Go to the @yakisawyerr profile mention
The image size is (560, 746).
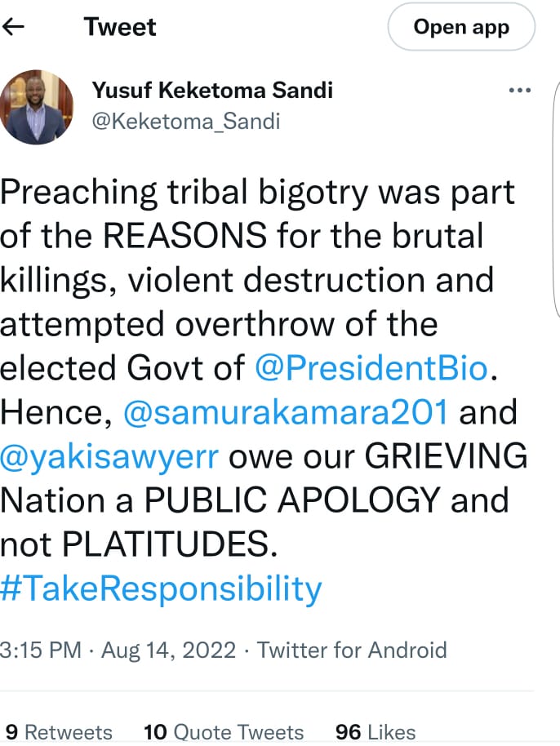[x=109, y=455]
